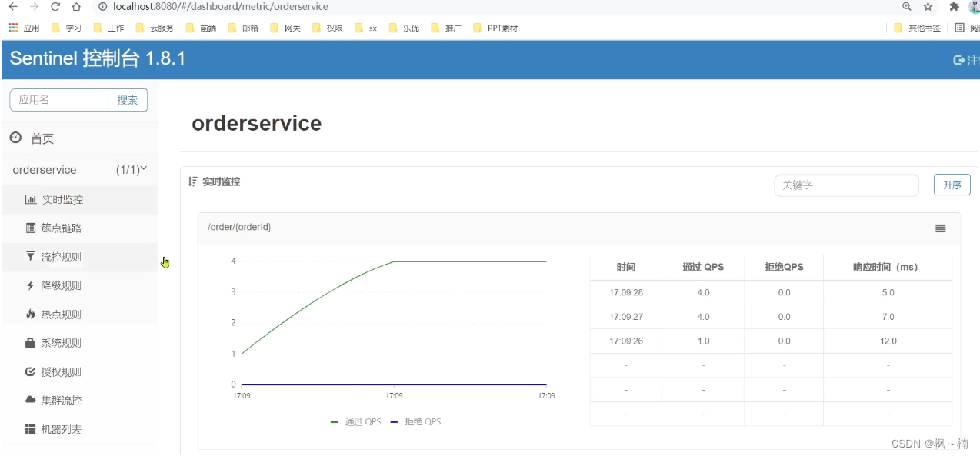Open the chart hamburger menu icon
Viewport: 980px width, 456px height.
[940, 228]
